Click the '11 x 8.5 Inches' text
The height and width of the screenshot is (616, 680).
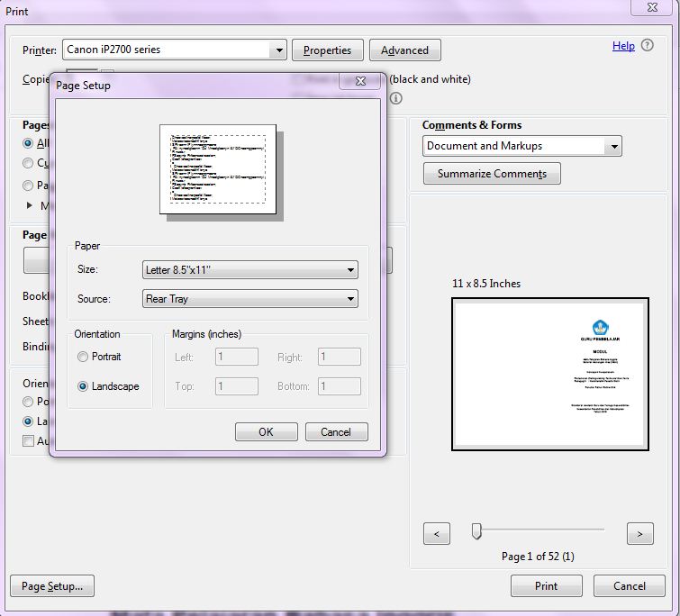[486, 284]
